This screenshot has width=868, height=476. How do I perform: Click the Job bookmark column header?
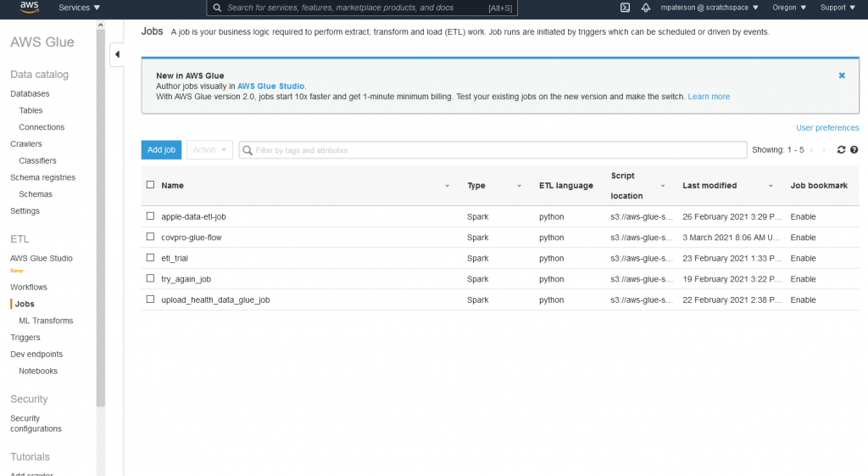819,186
